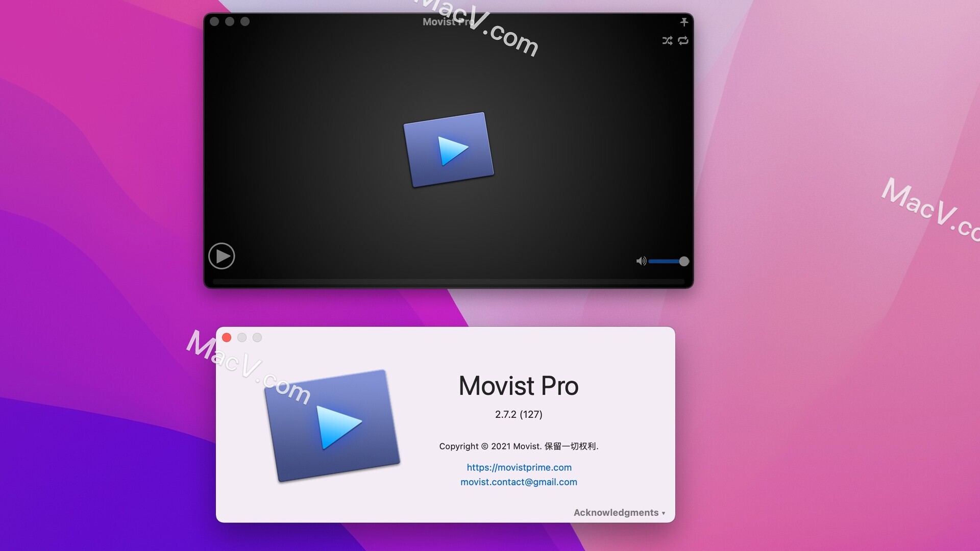Play video using the player play button
The width and height of the screenshot is (980, 551).
[222, 254]
